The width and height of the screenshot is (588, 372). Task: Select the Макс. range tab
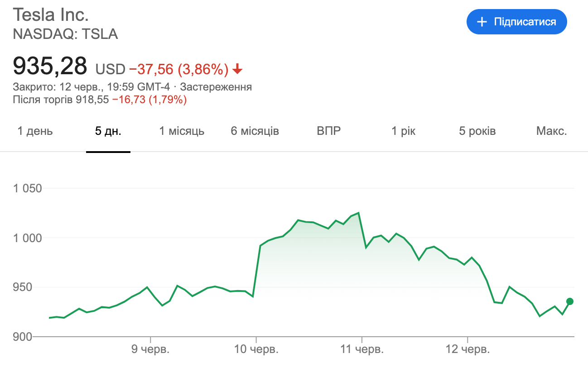click(x=551, y=131)
